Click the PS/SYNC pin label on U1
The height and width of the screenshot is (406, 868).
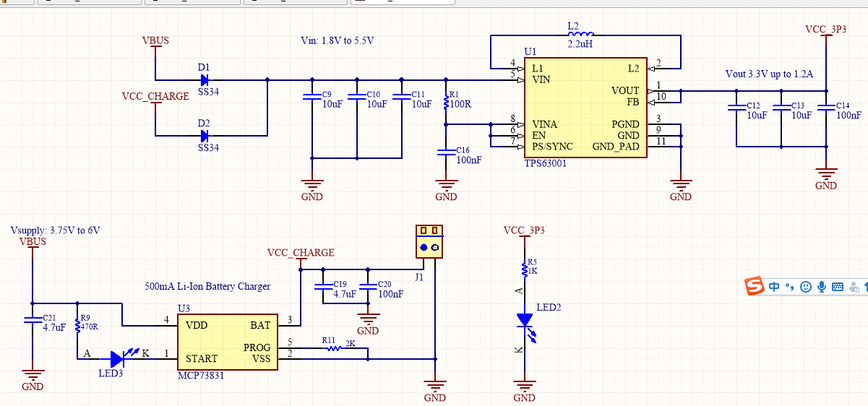click(553, 147)
